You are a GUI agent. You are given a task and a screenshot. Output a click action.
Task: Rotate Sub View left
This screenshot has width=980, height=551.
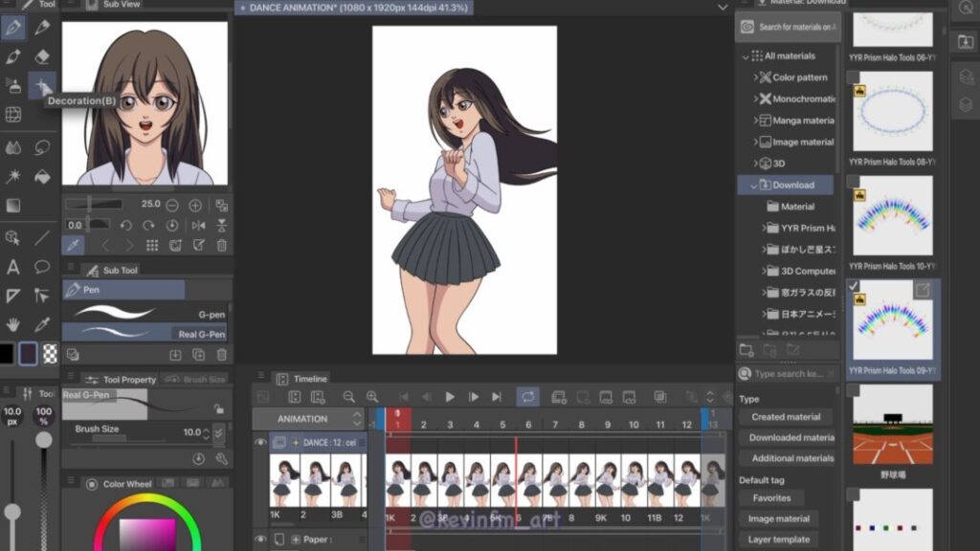click(x=125, y=226)
